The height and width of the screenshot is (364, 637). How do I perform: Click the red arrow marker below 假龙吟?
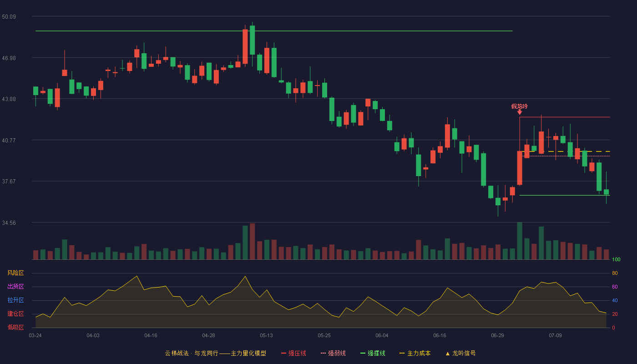click(520, 112)
